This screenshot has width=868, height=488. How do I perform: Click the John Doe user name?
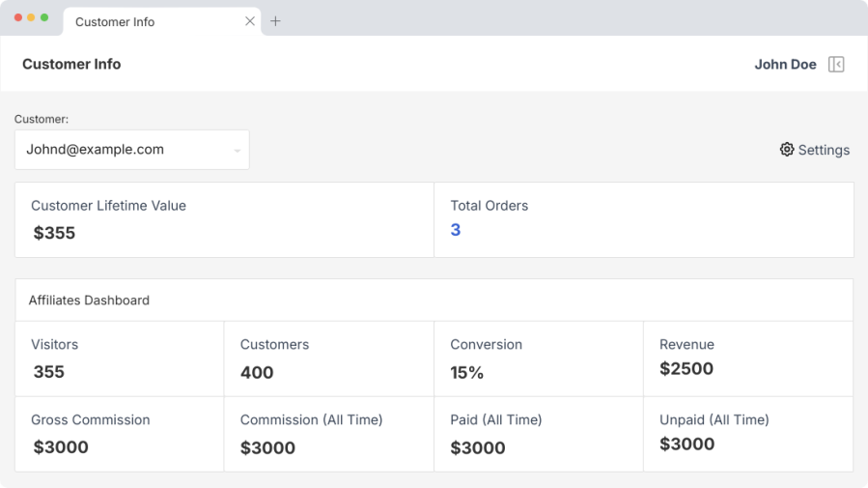tap(785, 65)
